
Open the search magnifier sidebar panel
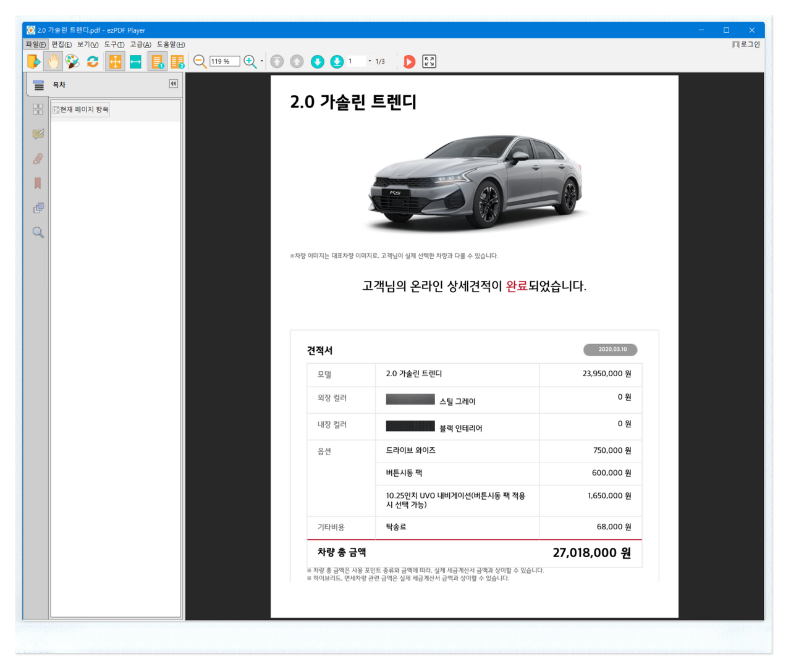38,233
